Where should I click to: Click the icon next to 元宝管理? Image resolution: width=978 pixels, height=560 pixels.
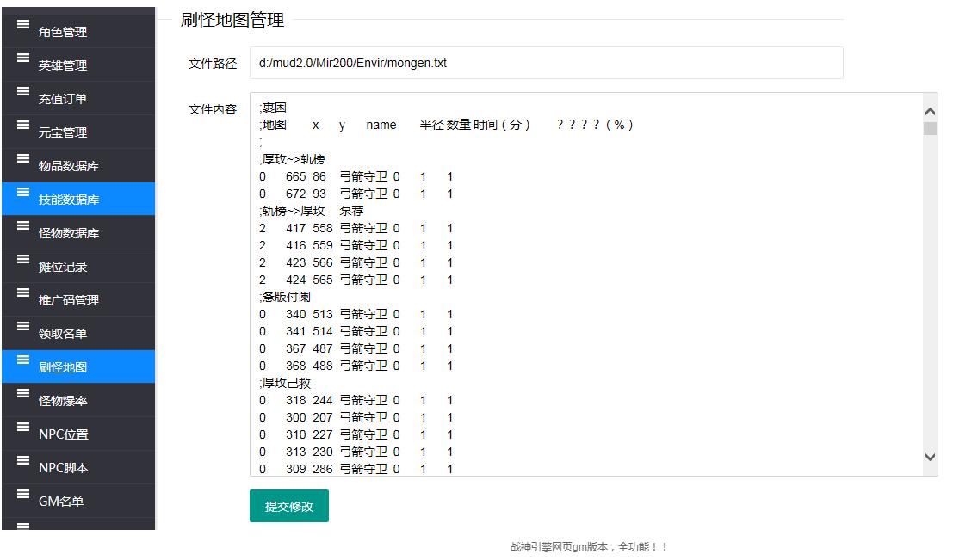(x=23, y=125)
